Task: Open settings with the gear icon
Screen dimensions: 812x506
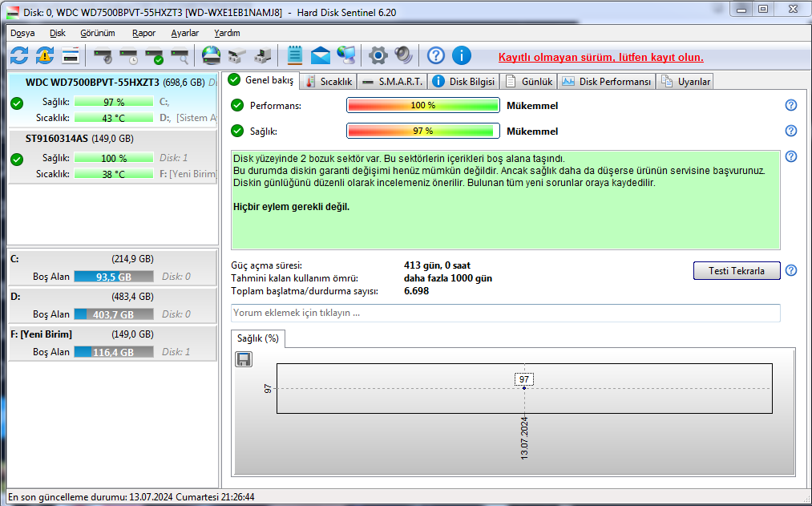Action: coord(378,55)
